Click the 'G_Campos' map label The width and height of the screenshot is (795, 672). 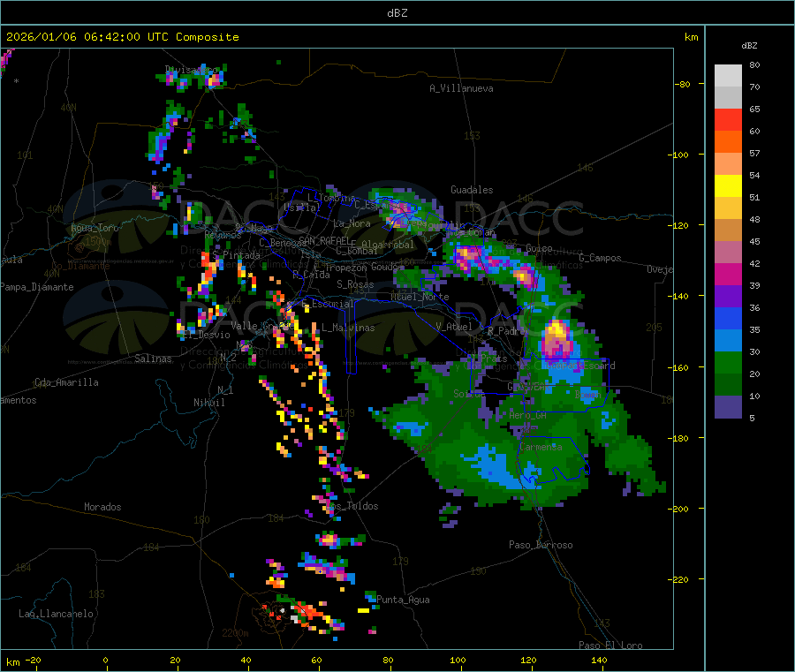click(600, 258)
